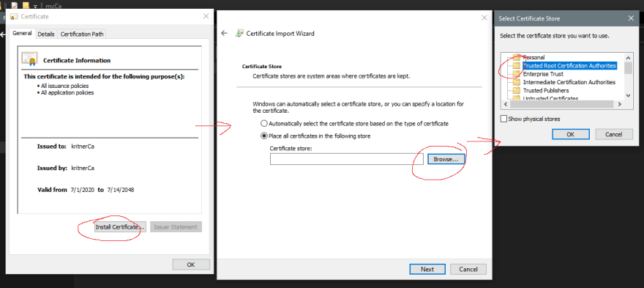The image size is (644, 288).
Task: Open the Details tab
Action: [46, 34]
